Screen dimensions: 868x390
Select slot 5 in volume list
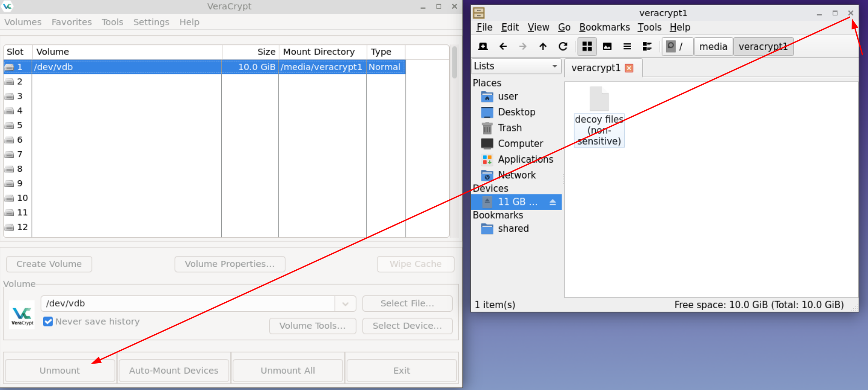pyautogui.click(x=204, y=125)
